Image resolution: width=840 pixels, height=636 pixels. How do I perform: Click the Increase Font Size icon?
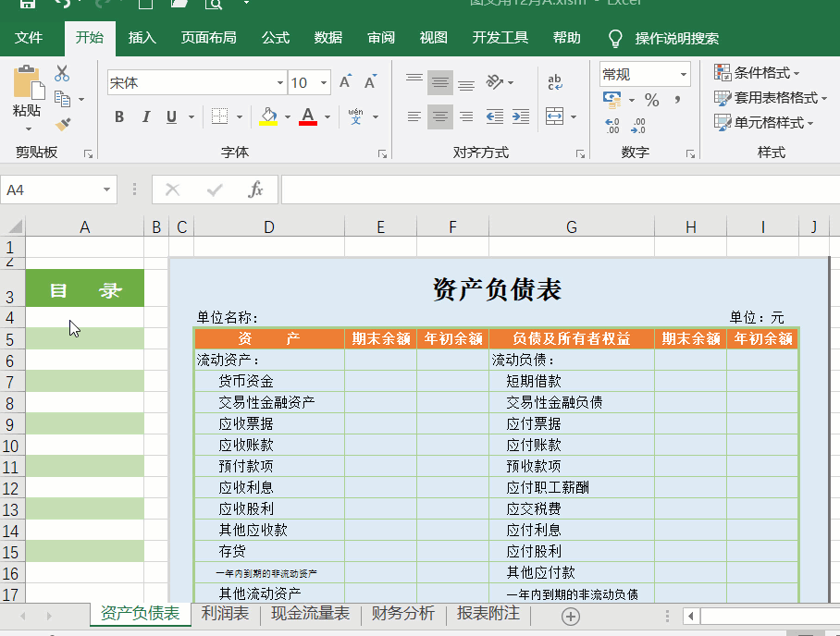tap(345, 82)
